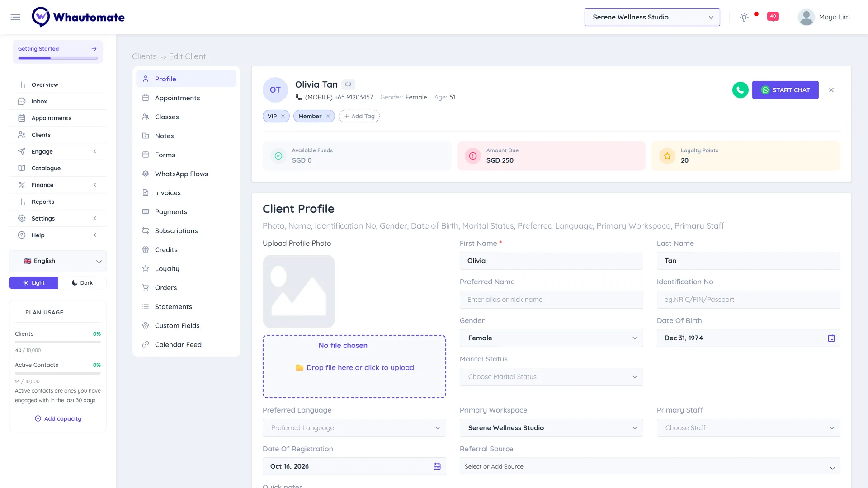
Task: Switch to Light theme
Action: tap(33, 283)
